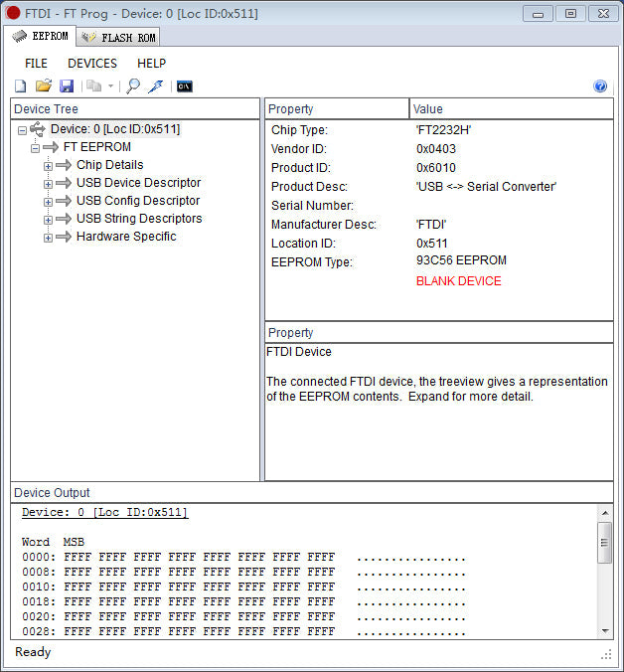Click the EEPROM tab chip icon
624x672 pixels.
(19, 37)
